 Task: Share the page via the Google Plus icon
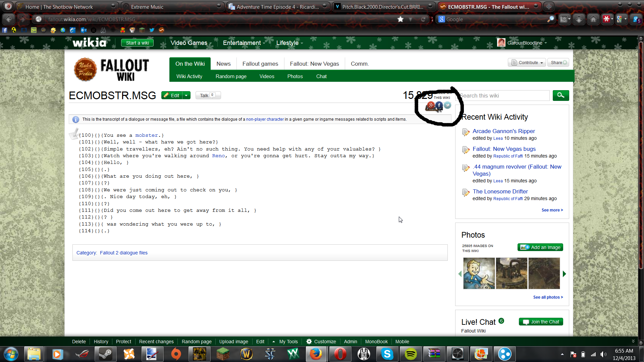click(x=431, y=106)
